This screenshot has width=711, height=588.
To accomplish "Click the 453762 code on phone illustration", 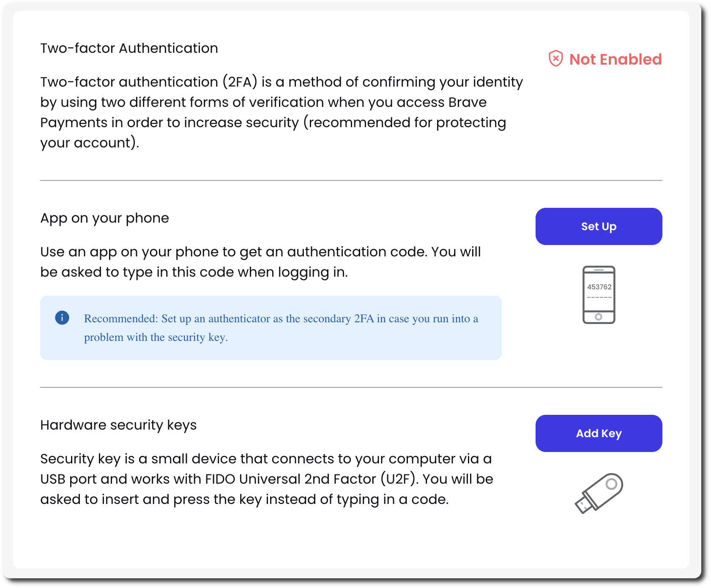I will [599, 287].
